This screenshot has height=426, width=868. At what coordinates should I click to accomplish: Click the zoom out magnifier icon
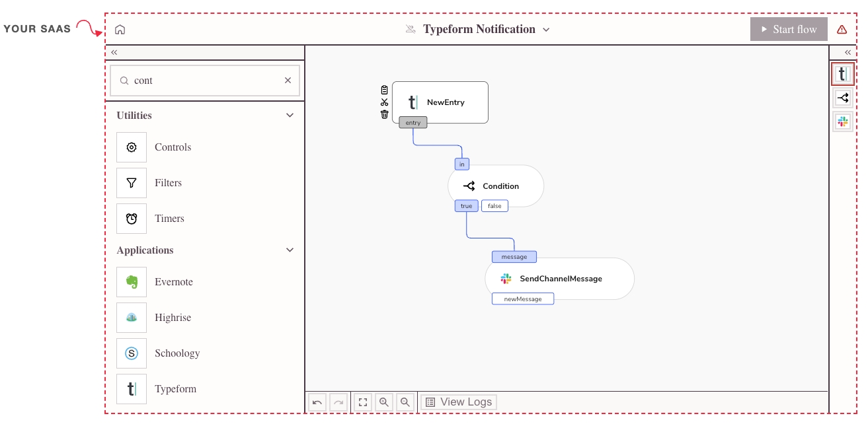coord(405,402)
